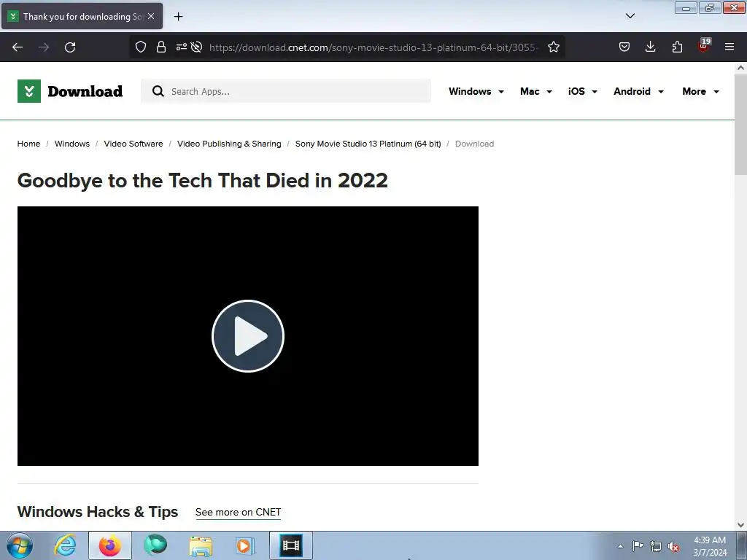This screenshot has width=747, height=560.
Task: Close the 'Thank you for downloading' tab
Action: 151,16
